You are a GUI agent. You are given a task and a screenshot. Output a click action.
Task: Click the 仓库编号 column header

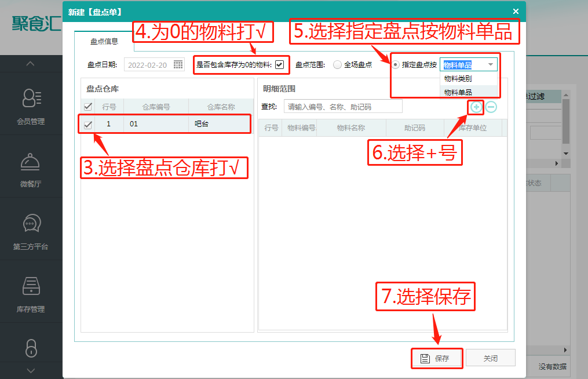coord(156,107)
